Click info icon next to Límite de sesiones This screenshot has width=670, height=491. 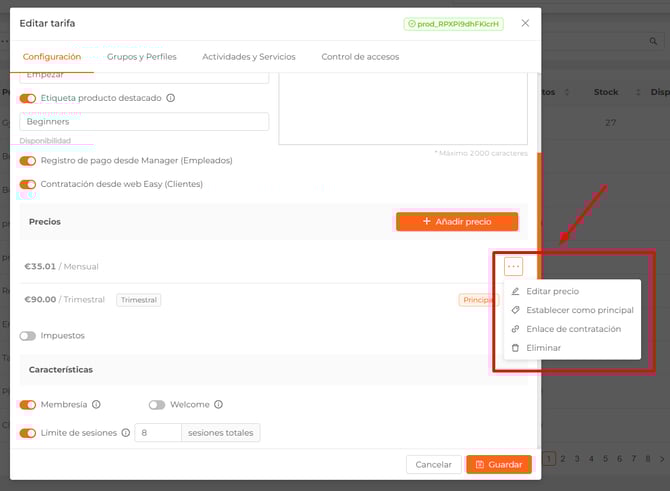(x=126, y=433)
